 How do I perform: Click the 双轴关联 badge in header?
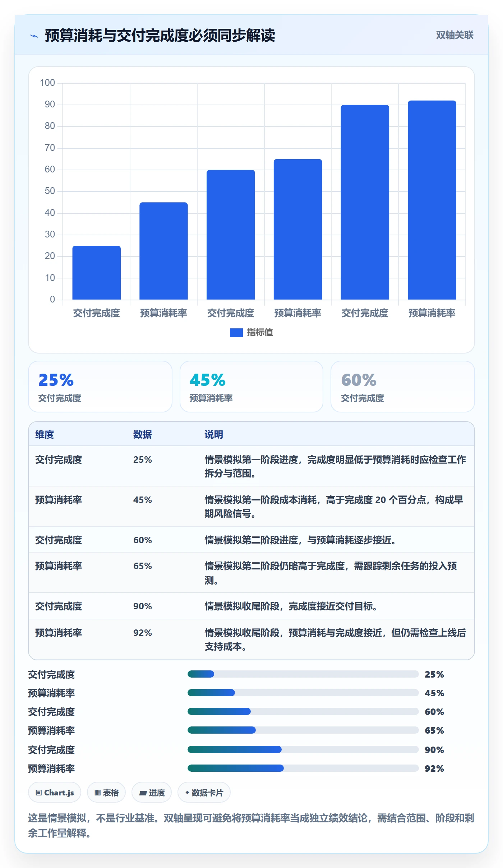pyautogui.click(x=454, y=35)
